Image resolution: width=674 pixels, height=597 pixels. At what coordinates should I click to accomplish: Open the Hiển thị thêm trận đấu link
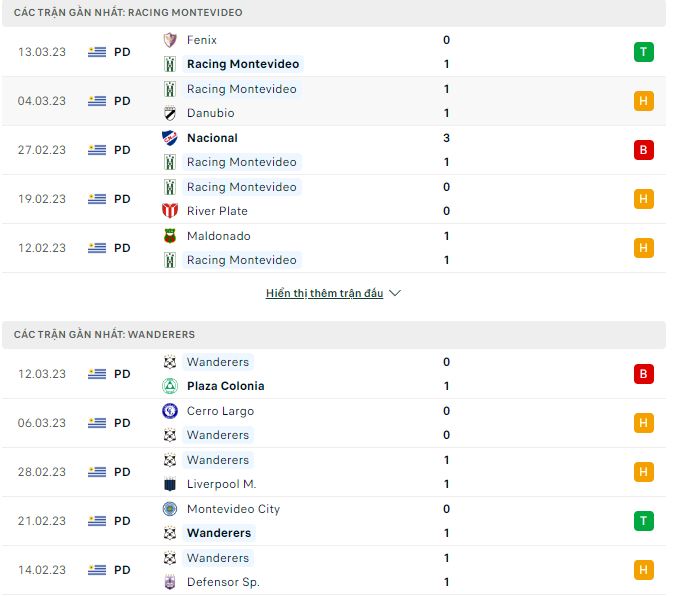pos(324,294)
